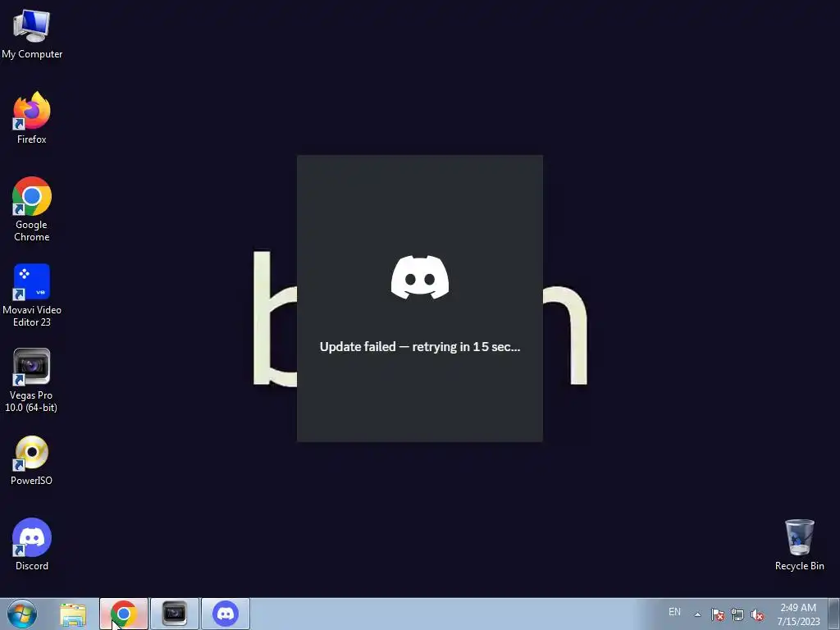
Task: Switch to Vegas Pro taskbar button
Action: tap(175, 614)
